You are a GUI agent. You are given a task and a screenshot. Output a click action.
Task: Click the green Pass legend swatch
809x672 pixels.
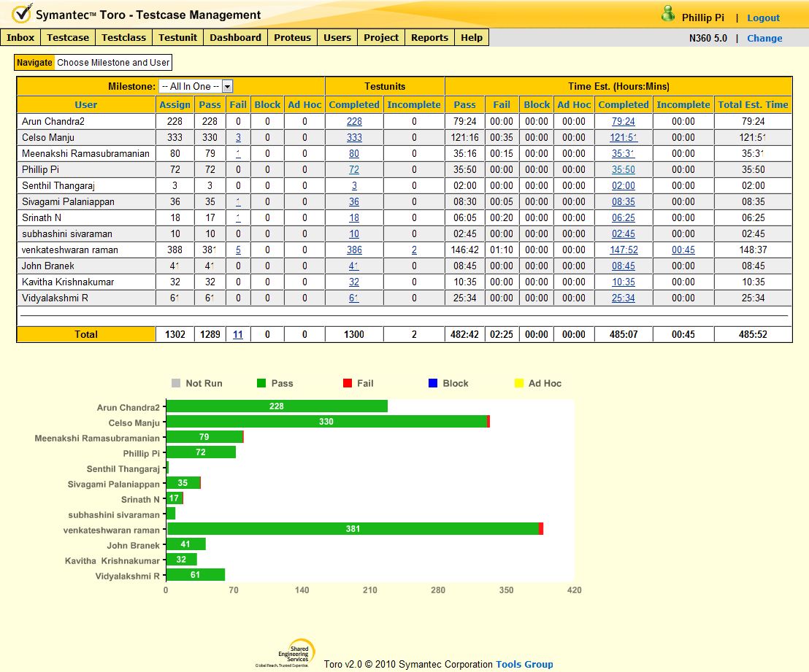[261, 383]
